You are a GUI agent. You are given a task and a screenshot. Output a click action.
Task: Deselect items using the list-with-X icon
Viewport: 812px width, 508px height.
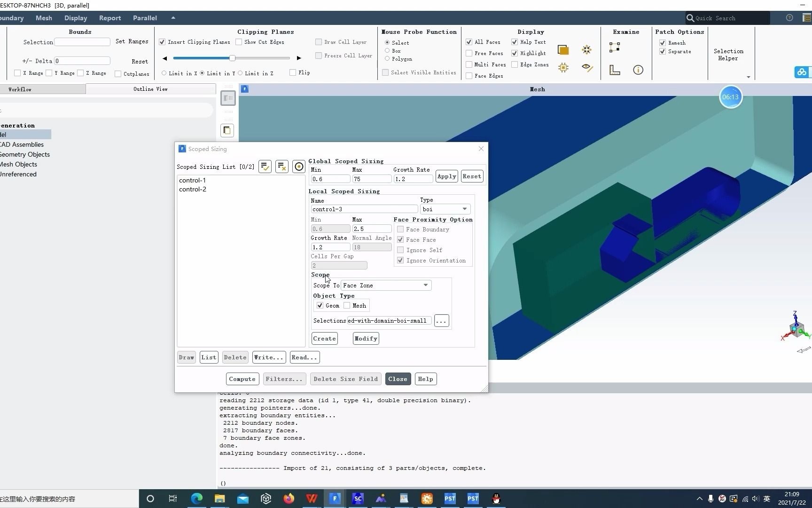pos(281,166)
